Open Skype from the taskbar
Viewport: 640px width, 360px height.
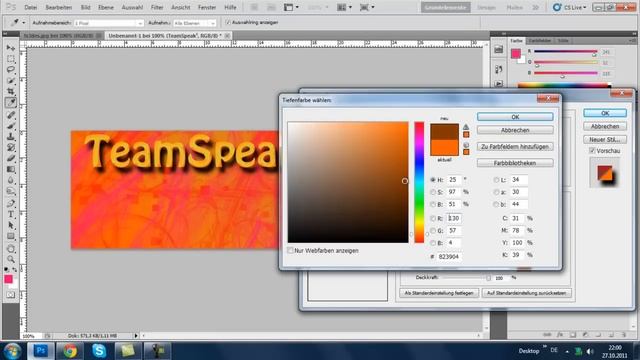point(99,351)
